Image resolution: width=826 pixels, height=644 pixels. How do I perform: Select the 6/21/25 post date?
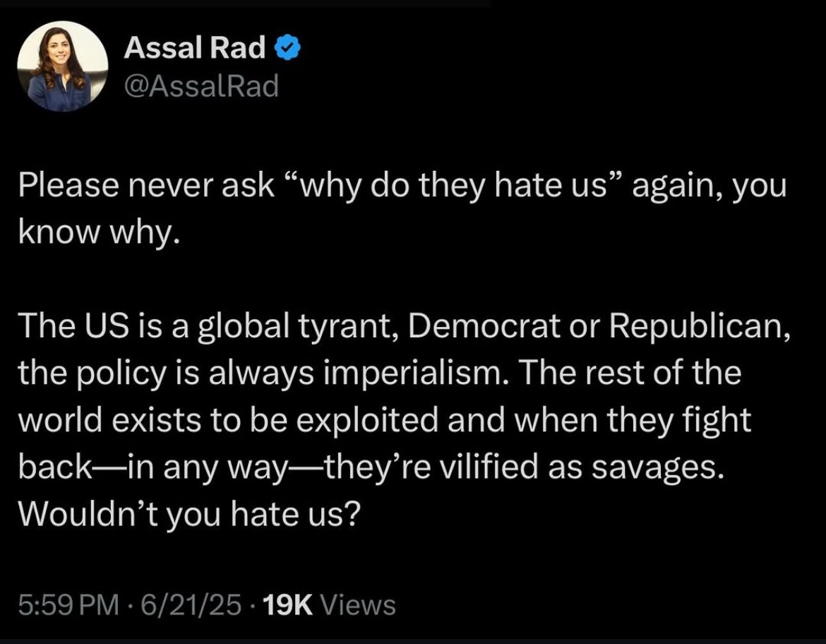tap(191, 604)
